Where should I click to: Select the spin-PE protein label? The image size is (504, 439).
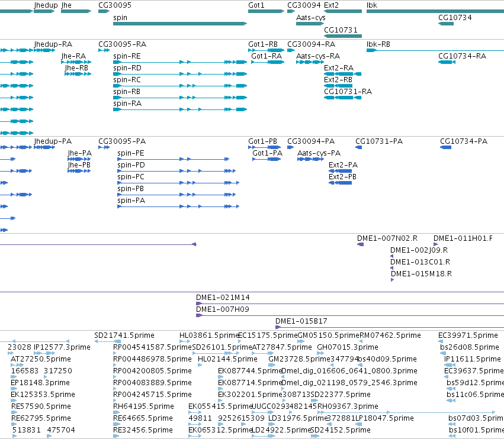click(131, 153)
